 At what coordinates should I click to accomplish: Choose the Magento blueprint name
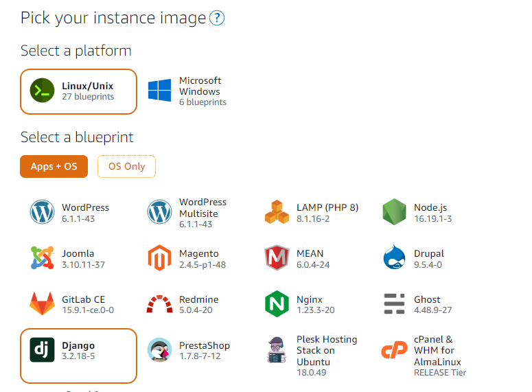(x=199, y=253)
